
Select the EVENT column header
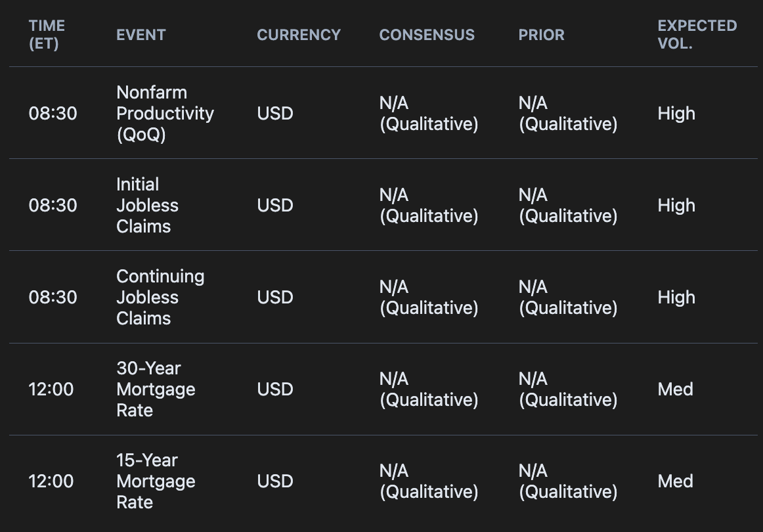[141, 35]
